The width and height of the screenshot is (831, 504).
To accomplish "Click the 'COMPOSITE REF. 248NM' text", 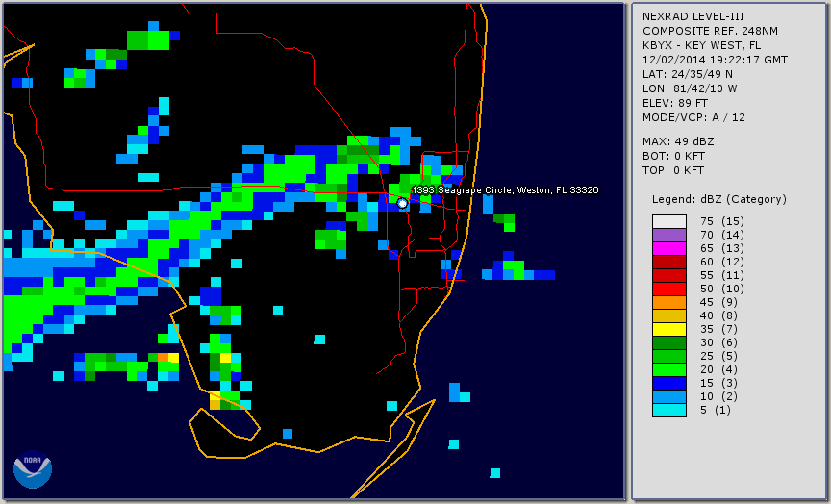I will 710,31.
